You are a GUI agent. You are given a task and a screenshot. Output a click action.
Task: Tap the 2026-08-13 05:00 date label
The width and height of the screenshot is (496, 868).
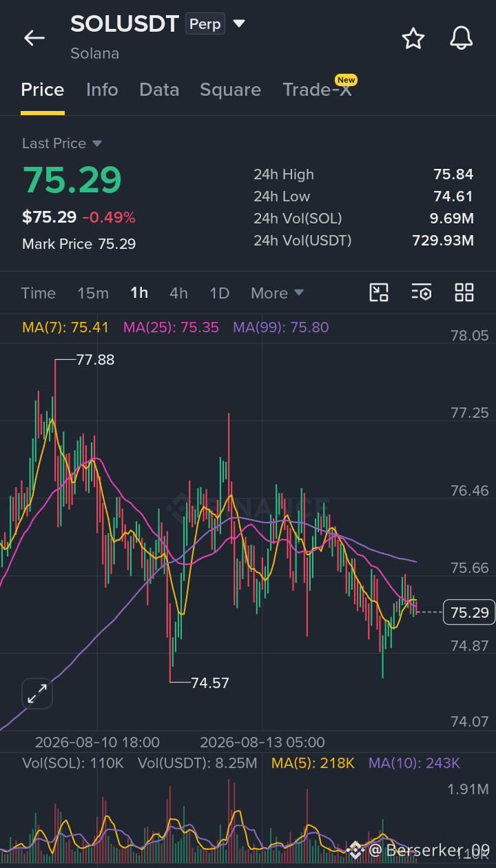click(262, 743)
